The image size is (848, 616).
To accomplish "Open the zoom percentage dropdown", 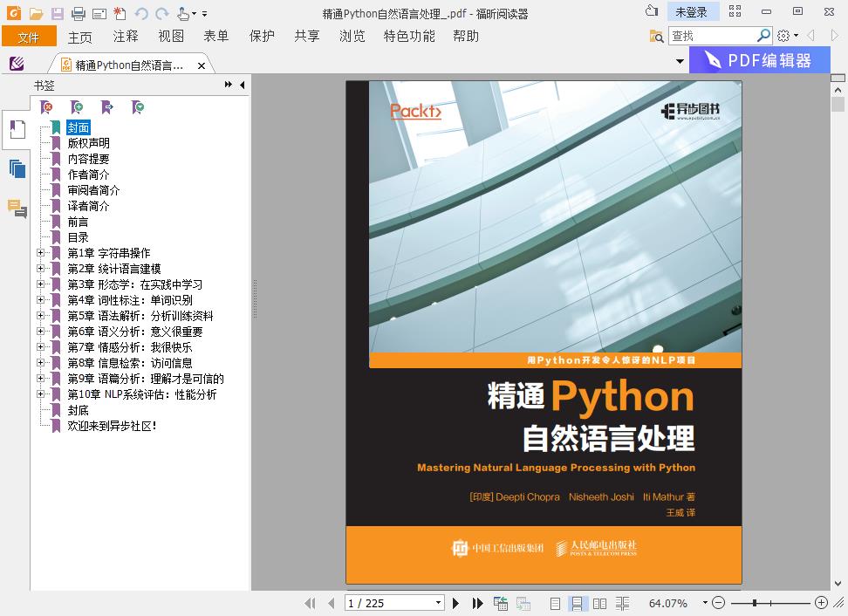I will [x=705, y=603].
